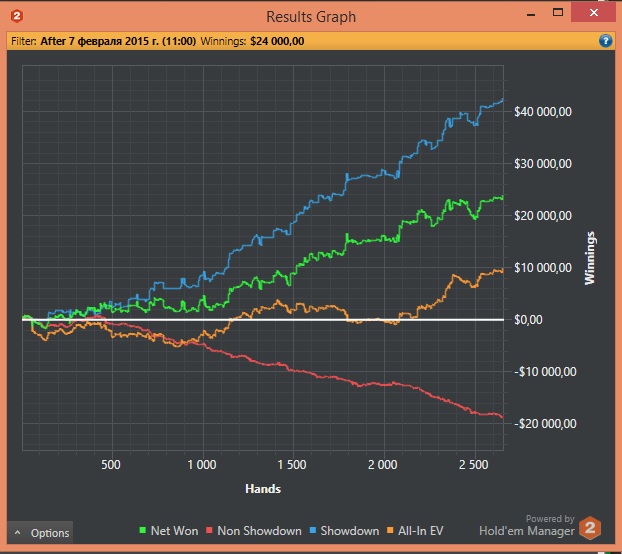The height and width of the screenshot is (554, 622).
Task: Click the Hands axis title
Action: tap(263, 489)
